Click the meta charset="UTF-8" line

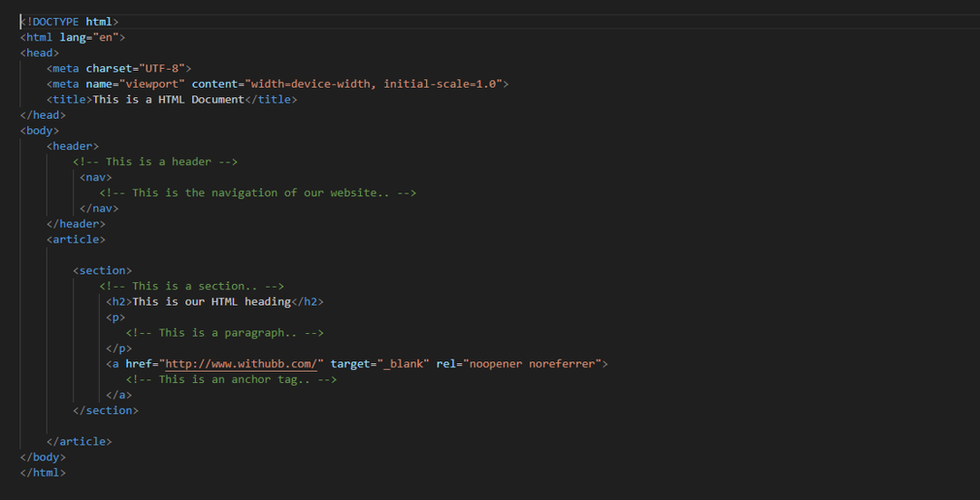click(119, 68)
